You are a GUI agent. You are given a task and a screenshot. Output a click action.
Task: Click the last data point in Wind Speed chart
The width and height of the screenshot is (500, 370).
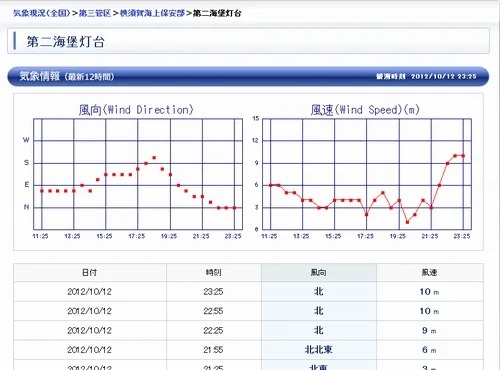[x=463, y=156]
